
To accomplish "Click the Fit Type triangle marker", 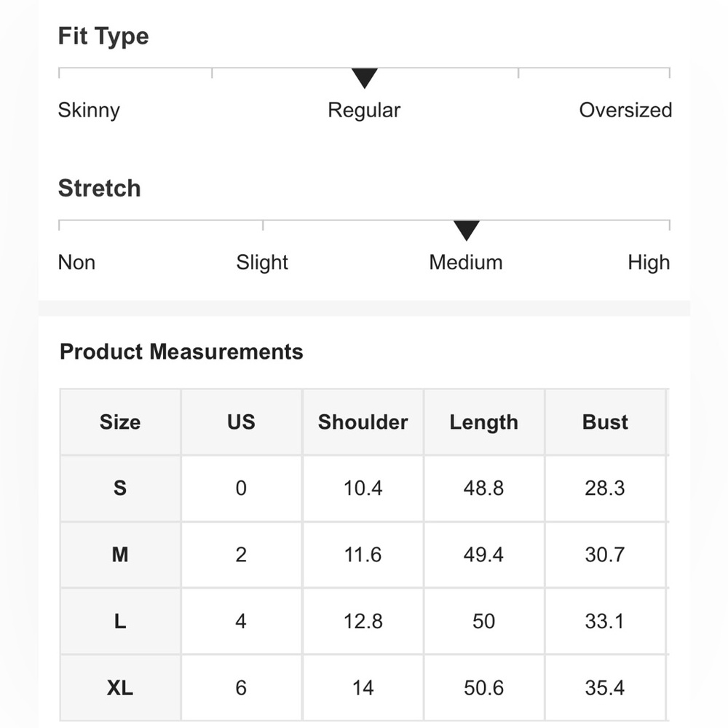I will coord(365,78).
